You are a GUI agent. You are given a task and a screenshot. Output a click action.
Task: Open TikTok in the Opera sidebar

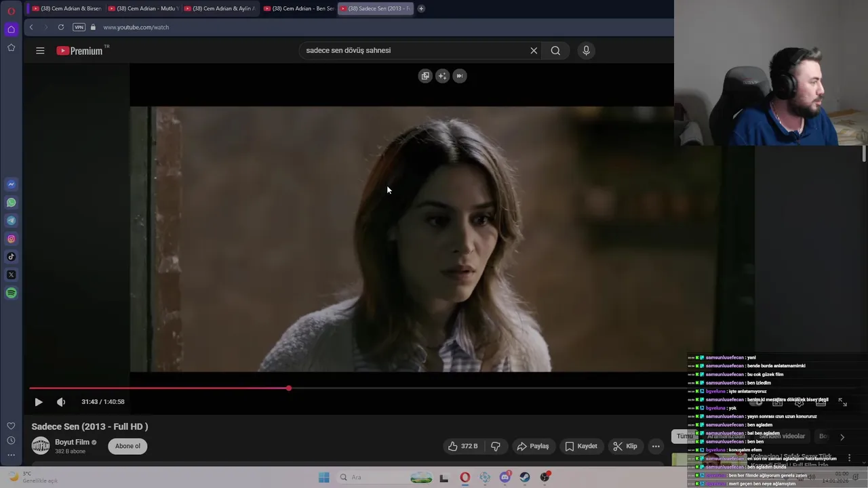[11, 257]
